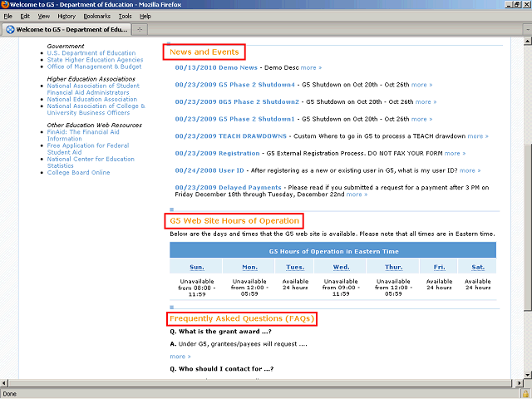Open National Association of Student Financial Aid Administrators
This screenshot has width=532, height=399.
93,89
